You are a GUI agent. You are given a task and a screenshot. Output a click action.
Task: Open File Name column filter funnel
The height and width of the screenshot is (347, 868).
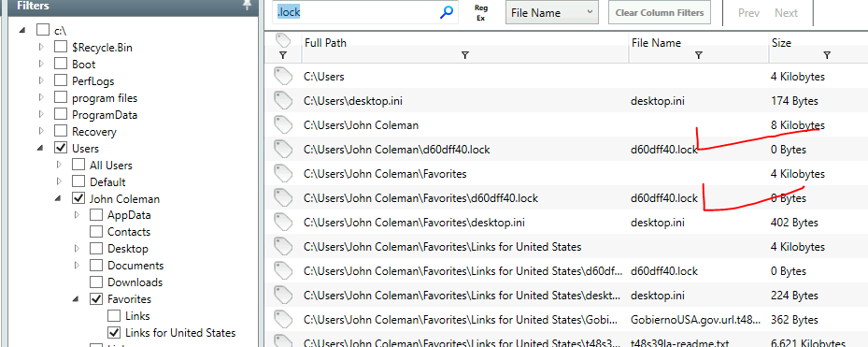pyautogui.click(x=699, y=55)
